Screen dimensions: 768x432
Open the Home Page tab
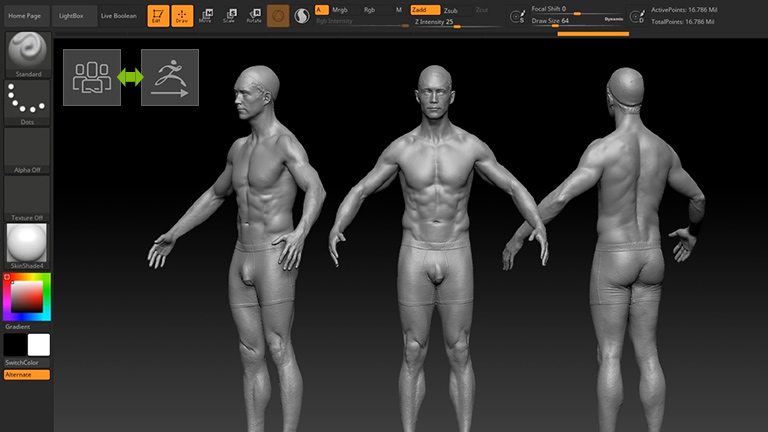(25, 16)
